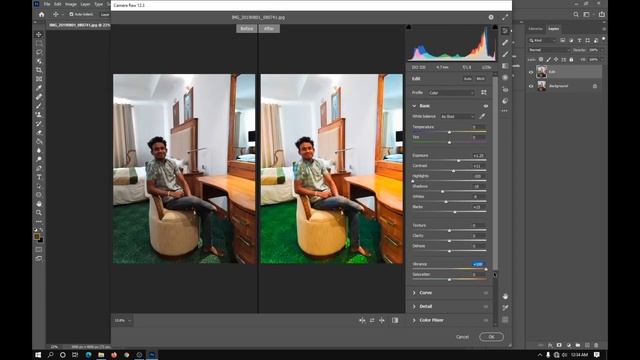Viewport: 640px width, 360px height.
Task: Hide the Background layer
Action: click(531, 86)
